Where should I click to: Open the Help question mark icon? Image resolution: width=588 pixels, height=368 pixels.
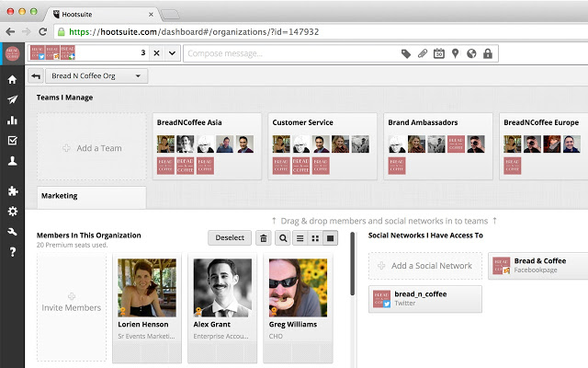(12, 252)
